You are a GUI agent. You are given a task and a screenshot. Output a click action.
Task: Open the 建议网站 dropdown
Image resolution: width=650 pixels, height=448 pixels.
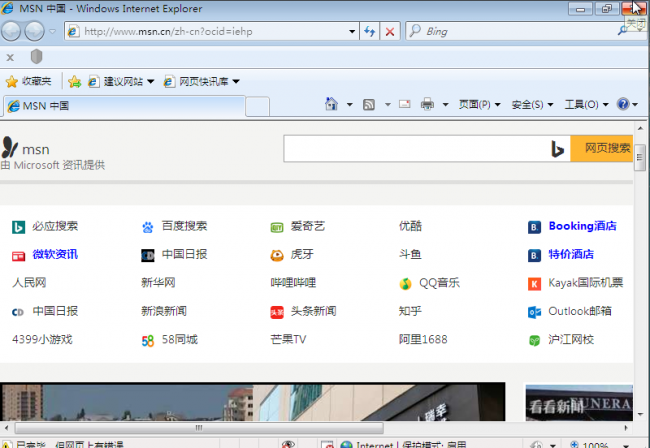(121, 82)
